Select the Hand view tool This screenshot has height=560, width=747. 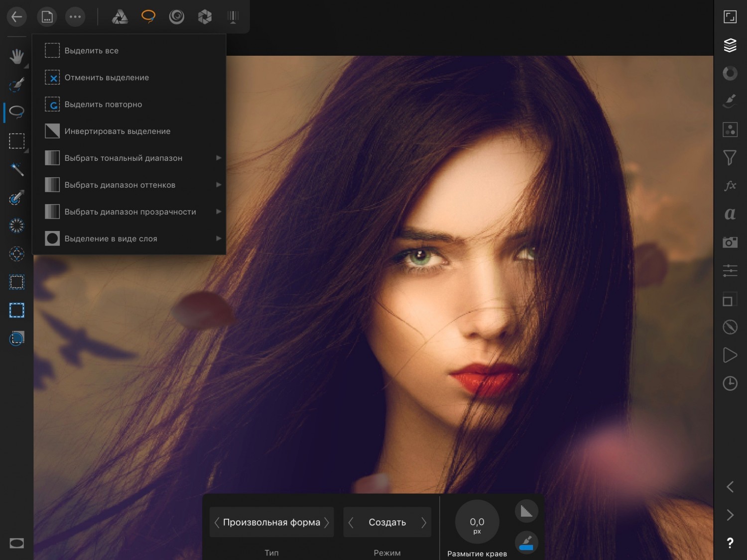pyautogui.click(x=17, y=56)
